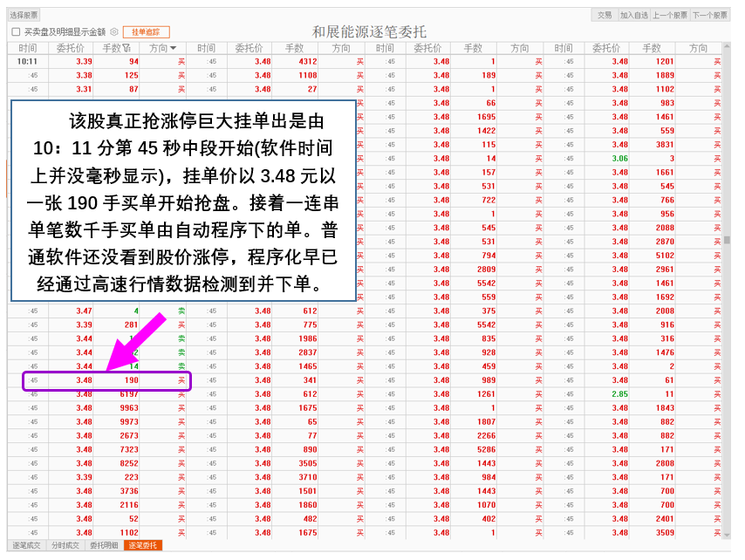Click the scrollbar up arrow
The height and width of the screenshot is (560, 745).
pos(727,47)
